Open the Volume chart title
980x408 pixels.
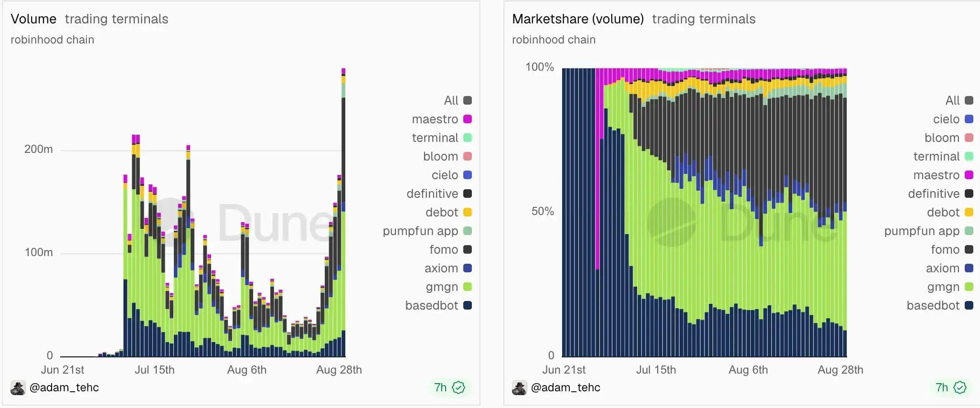click(33, 19)
